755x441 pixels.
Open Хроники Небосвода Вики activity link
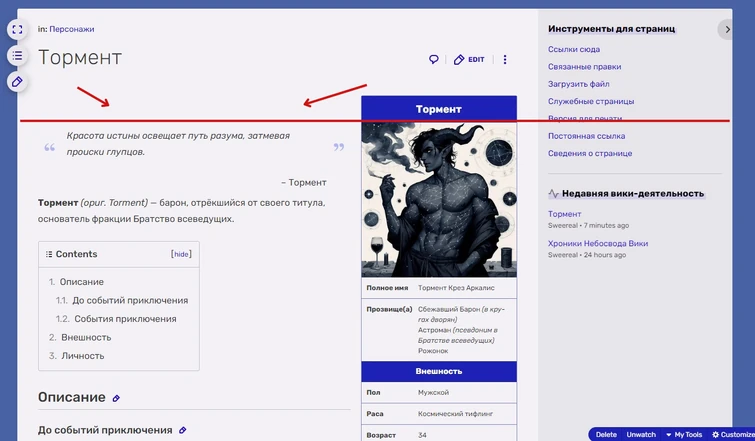pos(598,243)
